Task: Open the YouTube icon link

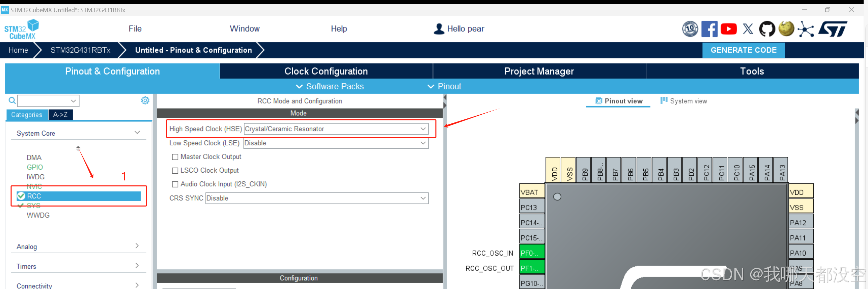Action: [729, 29]
